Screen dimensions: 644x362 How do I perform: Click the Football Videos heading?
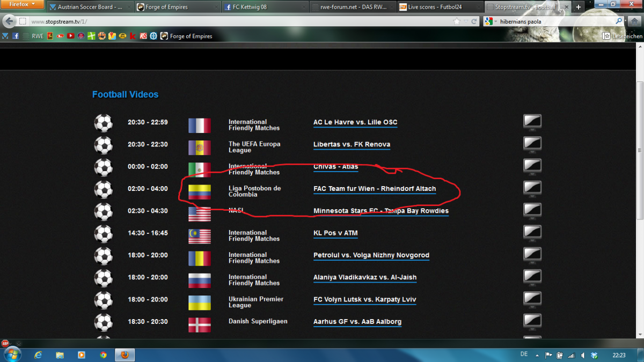pyautogui.click(x=125, y=94)
